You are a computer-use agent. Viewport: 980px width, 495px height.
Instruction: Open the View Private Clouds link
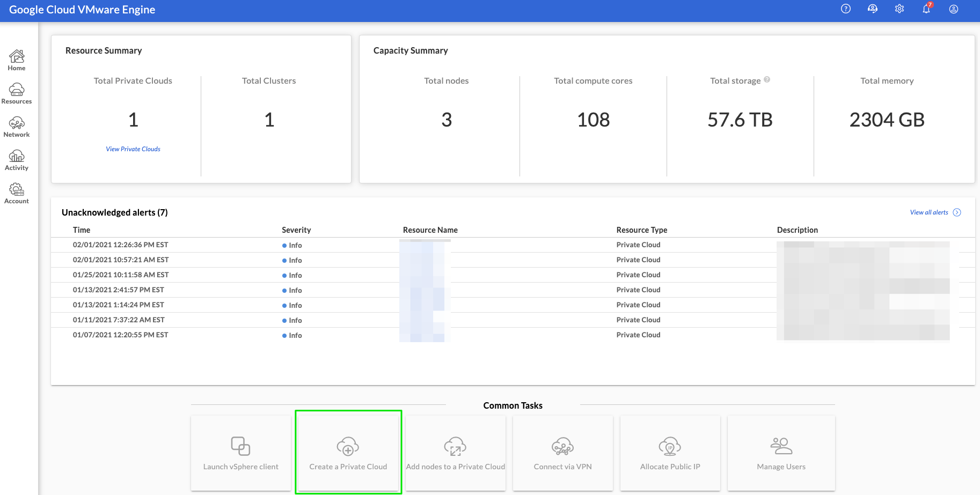(x=133, y=149)
